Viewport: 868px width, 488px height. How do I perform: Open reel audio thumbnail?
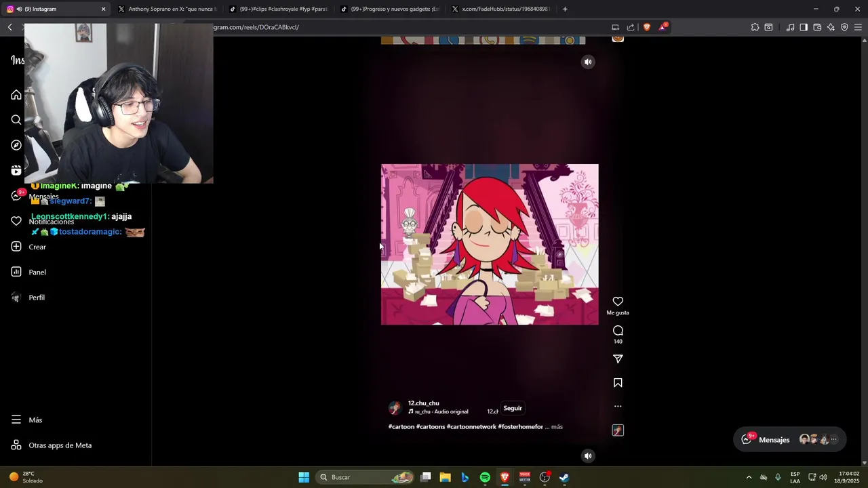point(618,430)
